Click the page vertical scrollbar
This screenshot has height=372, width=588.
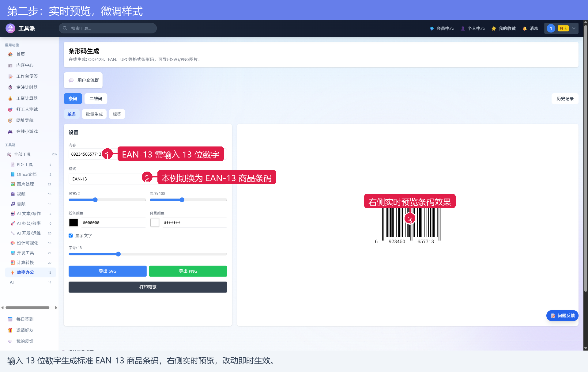pos(586,158)
